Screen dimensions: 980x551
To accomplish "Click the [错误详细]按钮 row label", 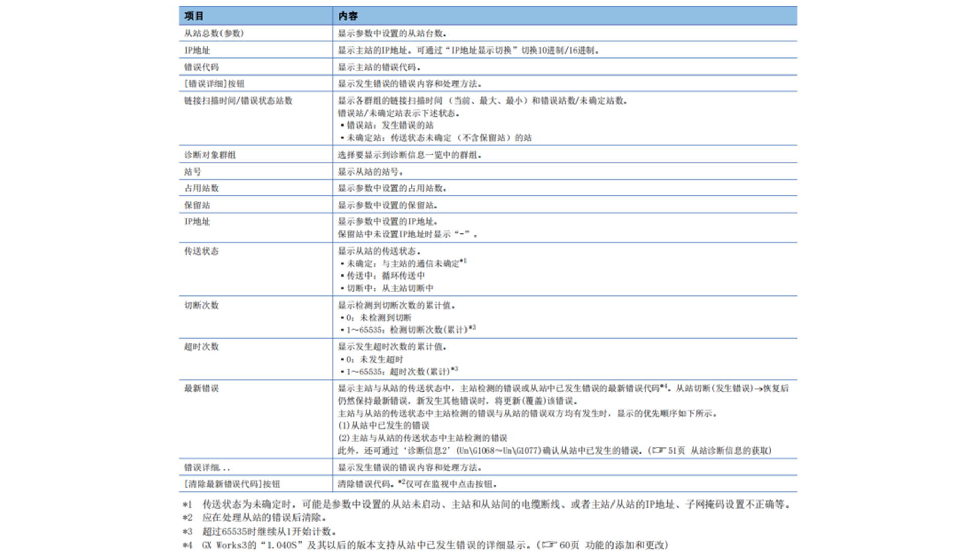I will pyautogui.click(x=214, y=84).
